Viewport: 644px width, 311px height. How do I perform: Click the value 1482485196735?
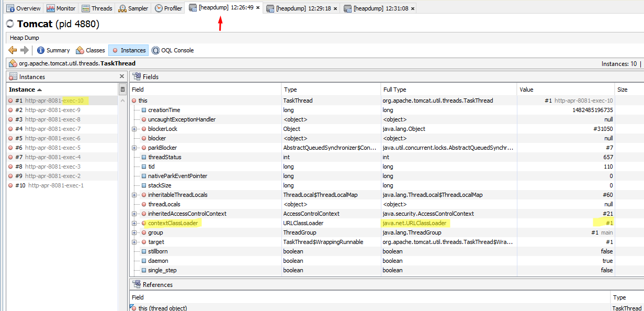[x=593, y=110]
